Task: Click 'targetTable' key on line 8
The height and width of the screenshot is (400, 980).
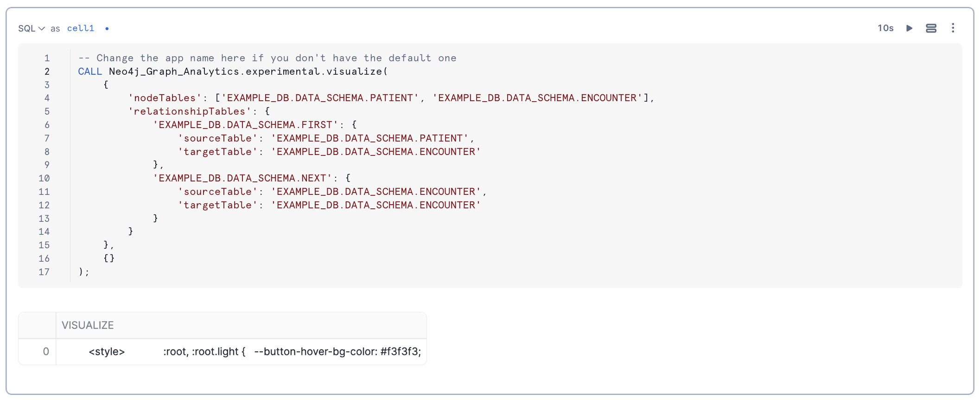Action: pyautogui.click(x=217, y=152)
